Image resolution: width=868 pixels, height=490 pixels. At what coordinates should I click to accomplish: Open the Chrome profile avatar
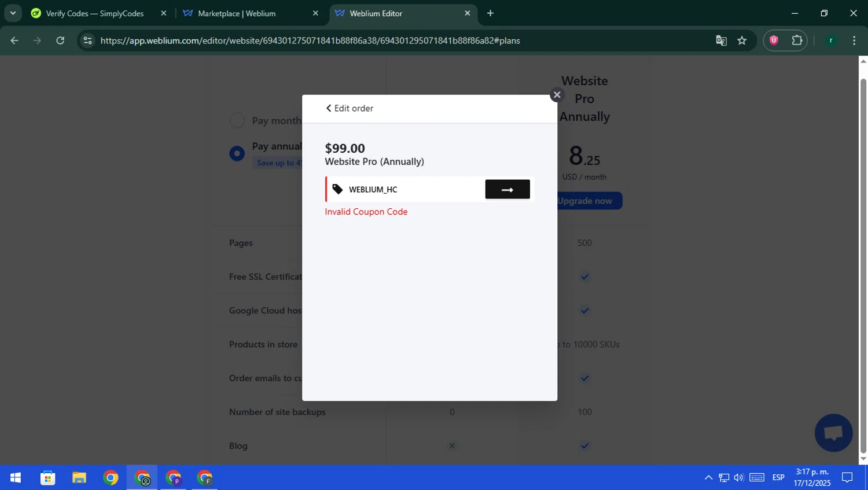pyautogui.click(x=831, y=40)
